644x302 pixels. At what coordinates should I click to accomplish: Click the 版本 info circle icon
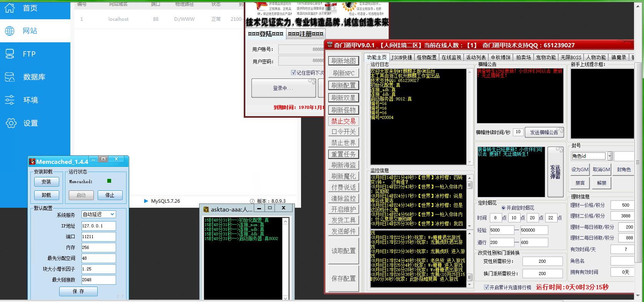(x=252, y=201)
